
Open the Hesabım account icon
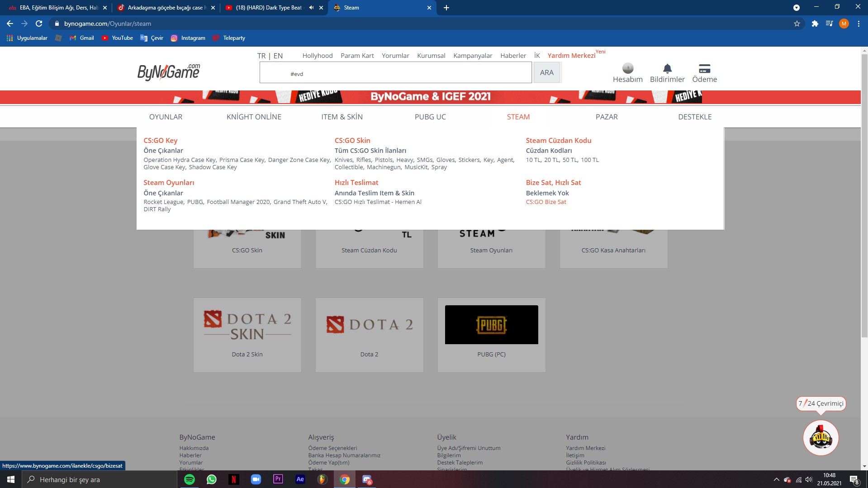click(x=628, y=68)
